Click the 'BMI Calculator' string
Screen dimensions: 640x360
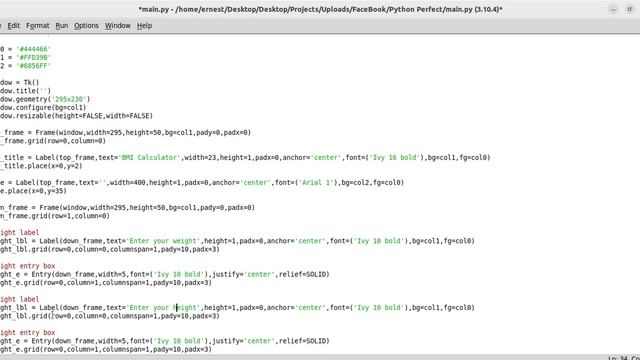pos(150,158)
